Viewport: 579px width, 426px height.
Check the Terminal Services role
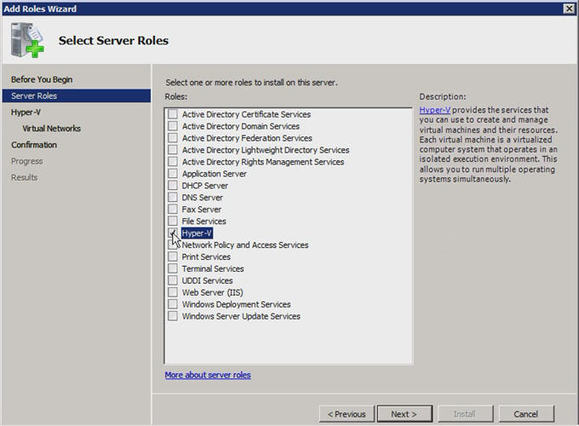pyautogui.click(x=172, y=268)
